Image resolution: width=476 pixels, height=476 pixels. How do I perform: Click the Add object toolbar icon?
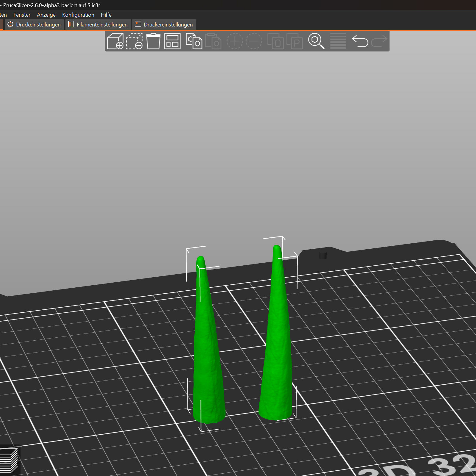[x=115, y=41]
